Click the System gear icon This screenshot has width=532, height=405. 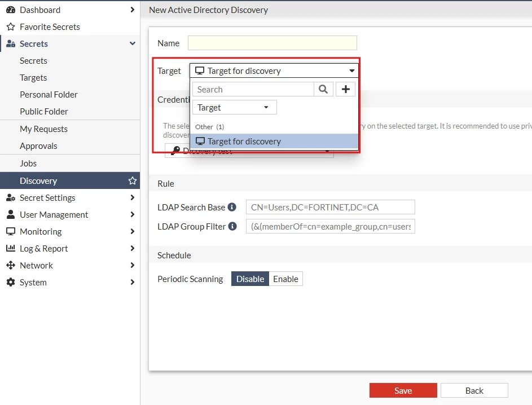[x=11, y=282]
